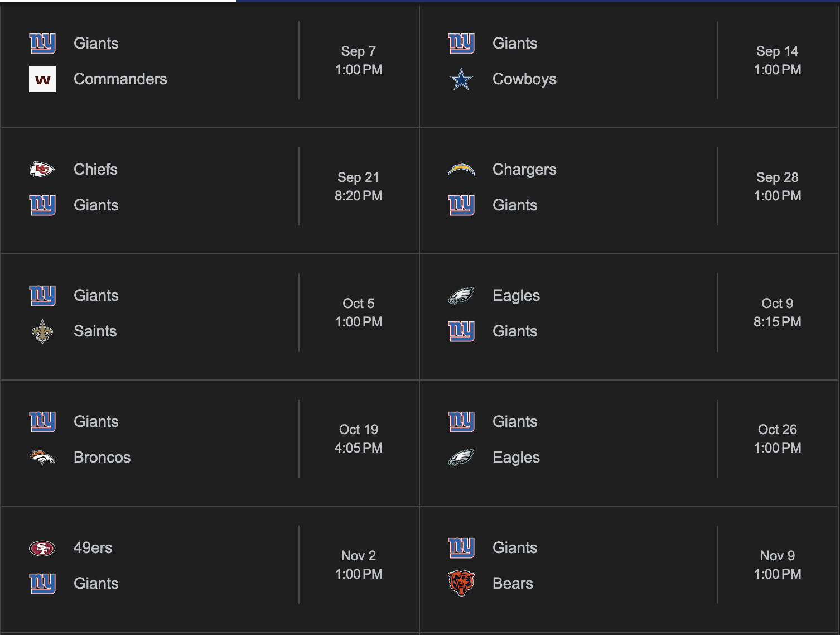Viewport: 840px width, 635px height.
Task: Select the Nov 9 1:00 PM game time
Action: pos(777,565)
